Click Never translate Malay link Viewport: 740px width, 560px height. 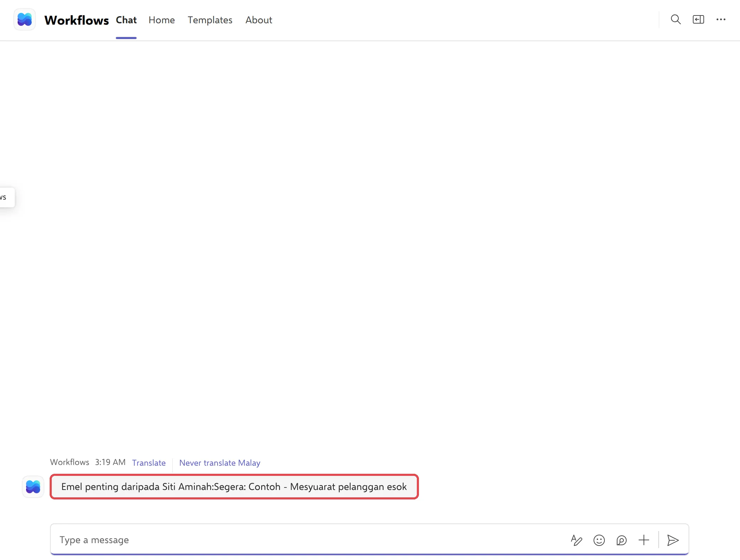pyautogui.click(x=220, y=463)
